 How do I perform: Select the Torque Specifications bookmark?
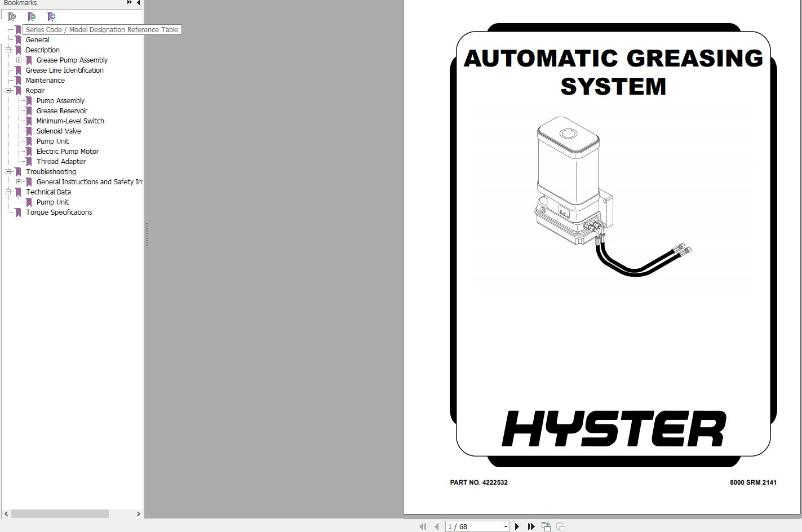point(59,212)
